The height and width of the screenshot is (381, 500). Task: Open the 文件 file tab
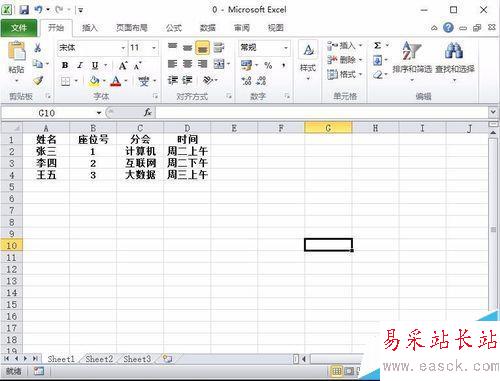click(x=19, y=28)
